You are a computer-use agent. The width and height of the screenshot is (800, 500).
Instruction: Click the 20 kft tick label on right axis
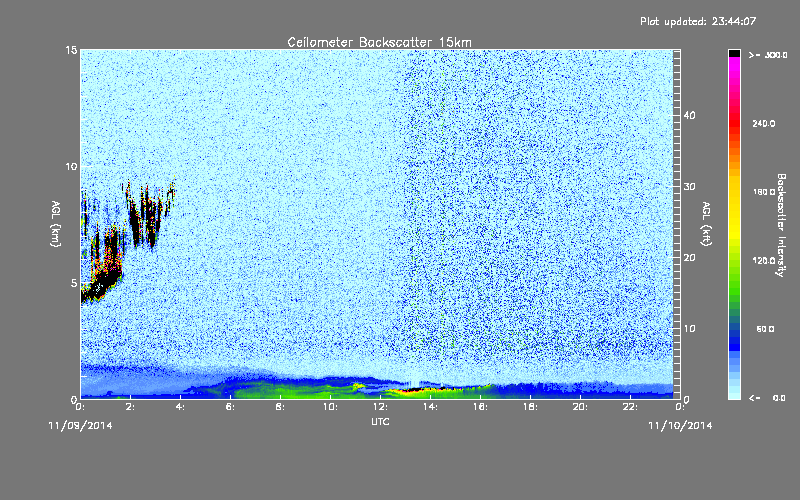pyautogui.click(x=689, y=258)
